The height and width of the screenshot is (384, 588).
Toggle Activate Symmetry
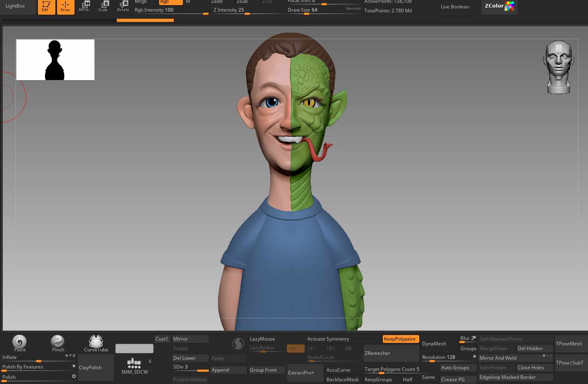tap(328, 339)
